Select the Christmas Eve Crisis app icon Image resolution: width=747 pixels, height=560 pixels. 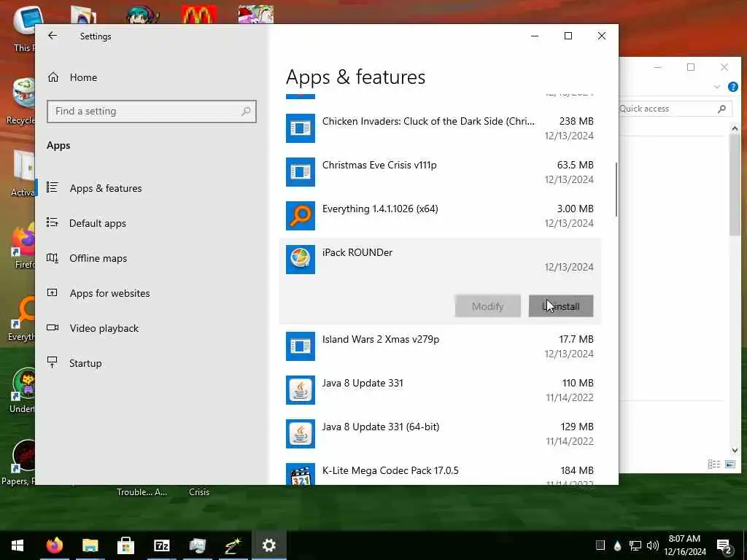pyautogui.click(x=300, y=172)
